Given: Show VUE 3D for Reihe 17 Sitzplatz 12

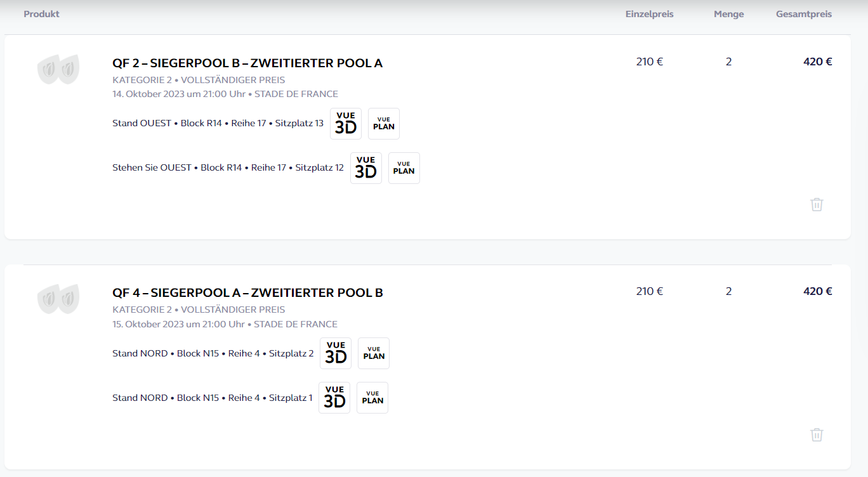Looking at the screenshot, I should coord(366,168).
